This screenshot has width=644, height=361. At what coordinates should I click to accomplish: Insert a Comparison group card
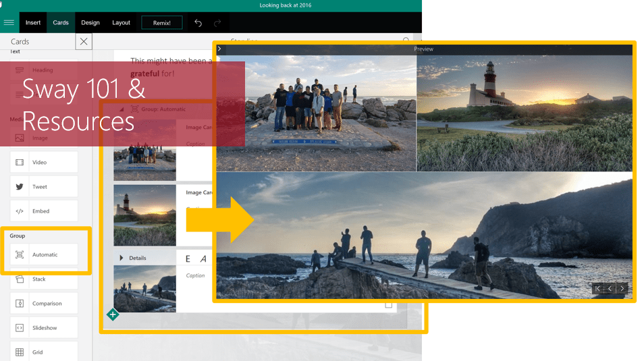(44, 304)
